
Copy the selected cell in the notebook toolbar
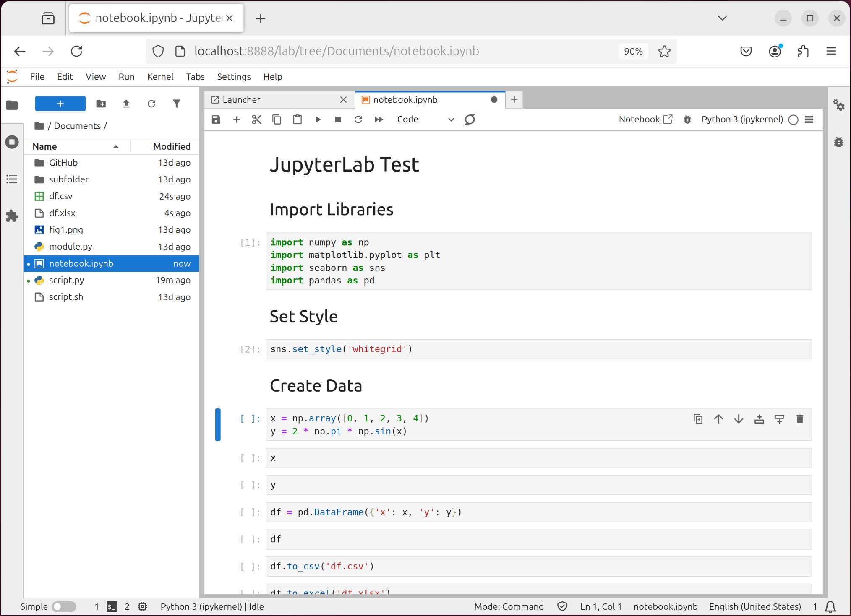277,120
